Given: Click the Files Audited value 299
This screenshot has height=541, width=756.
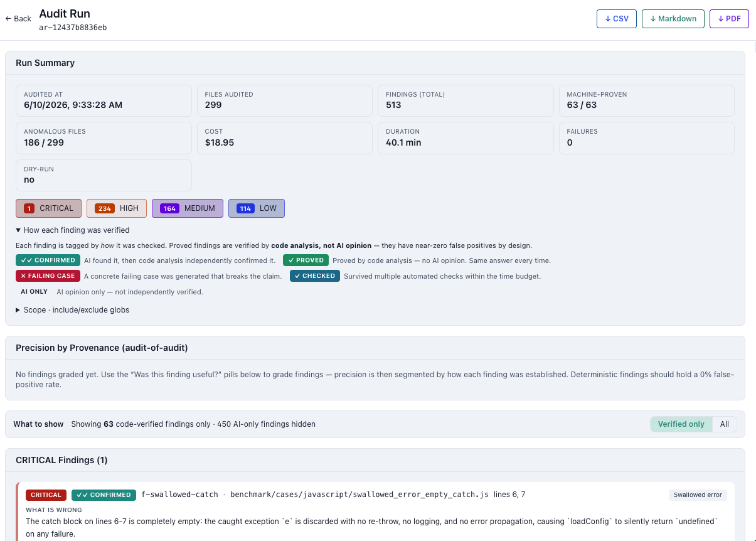Looking at the screenshot, I should [213, 105].
